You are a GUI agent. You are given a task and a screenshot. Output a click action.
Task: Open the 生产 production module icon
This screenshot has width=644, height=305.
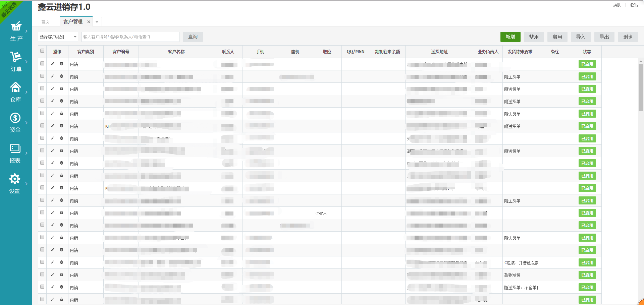pos(16,27)
